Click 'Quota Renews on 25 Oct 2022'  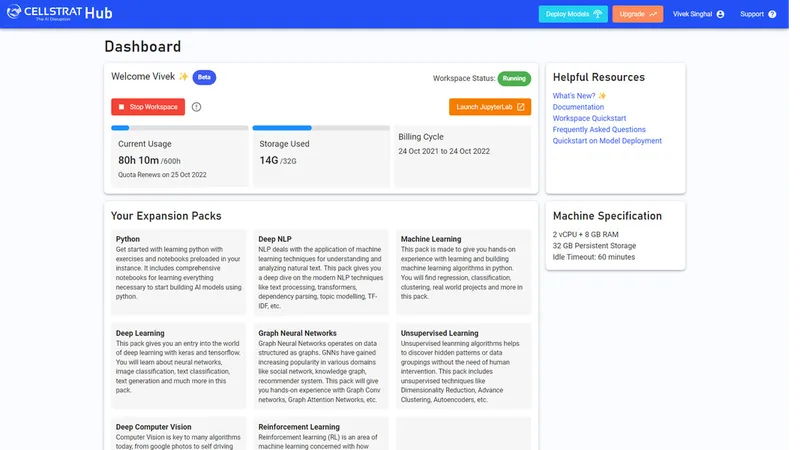click(x=162, y=174)
